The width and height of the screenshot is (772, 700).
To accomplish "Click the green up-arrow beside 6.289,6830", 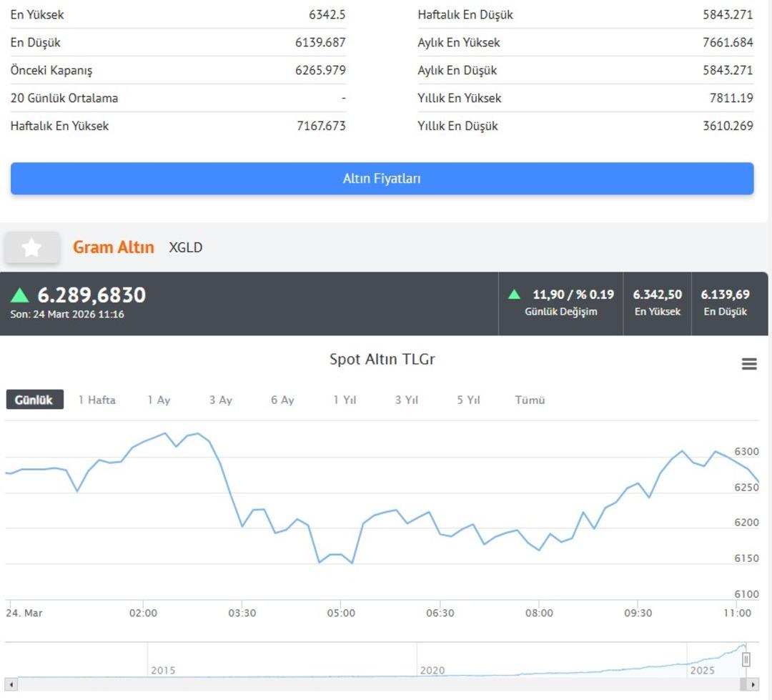I will [20, 295].
